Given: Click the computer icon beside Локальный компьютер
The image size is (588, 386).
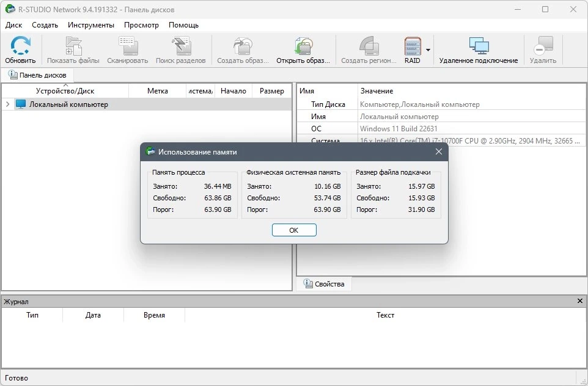Looking at the screenshot, I should [21, 104].
